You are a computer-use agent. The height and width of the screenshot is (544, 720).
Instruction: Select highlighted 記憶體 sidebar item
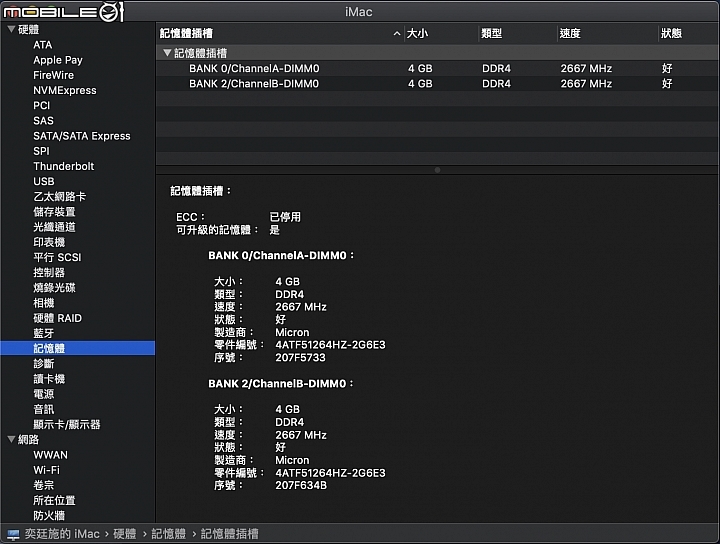click(77, 348)
